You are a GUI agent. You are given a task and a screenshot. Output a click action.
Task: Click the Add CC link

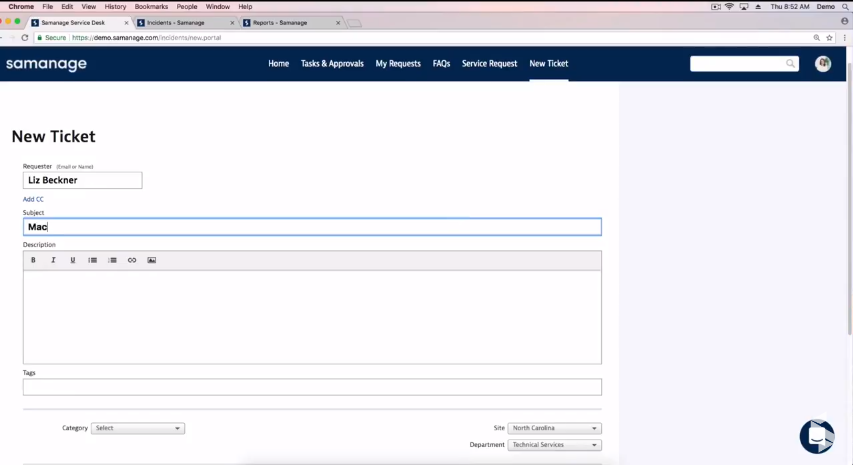pyautogui.click(x=33, y=199)
